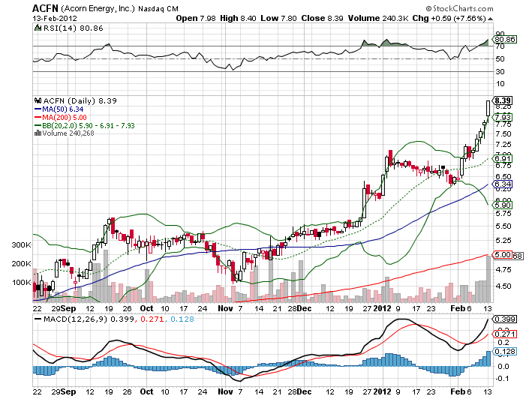Click the 100K volume axis label

[21, 282]
